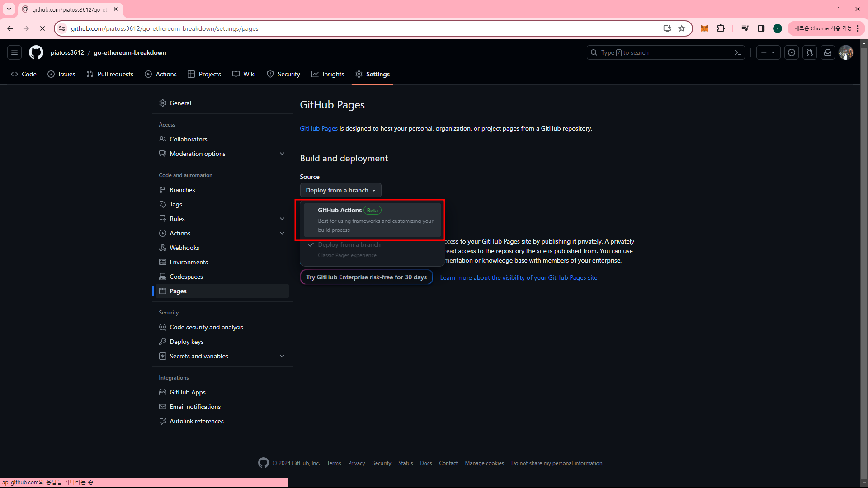Open General settings in sidebar
This screenshot has height=488, width=868.
coord(222,103)
